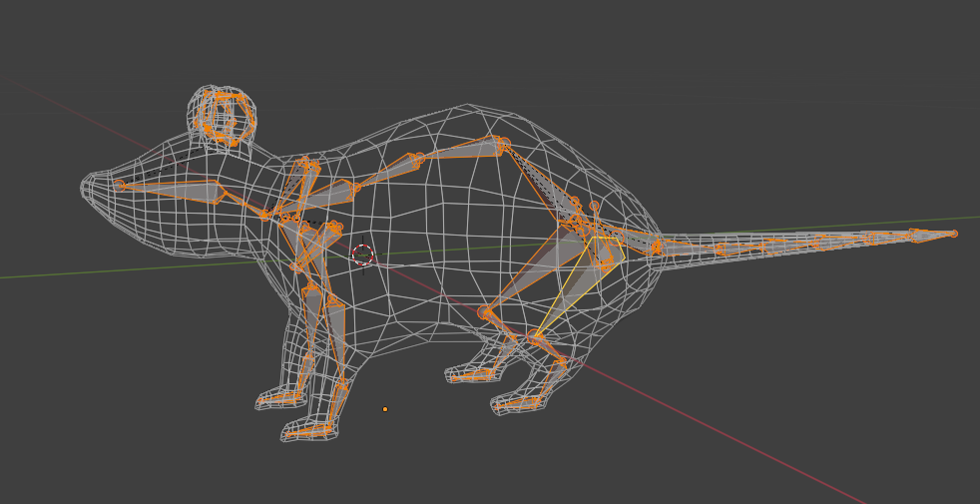Viewport: 980px width, 504px height.
Task: Click the orange object origin dot below the belly
Action: pos(385,409)
